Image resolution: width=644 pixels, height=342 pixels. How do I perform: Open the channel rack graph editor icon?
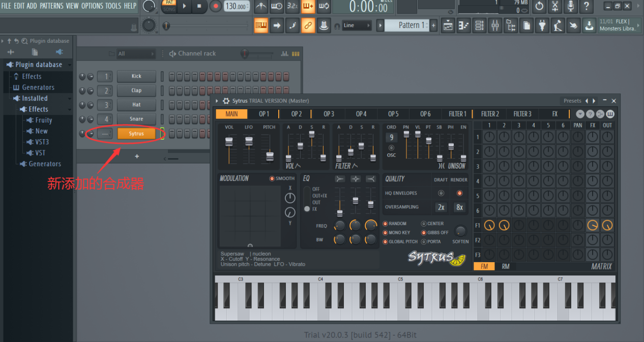284,53
